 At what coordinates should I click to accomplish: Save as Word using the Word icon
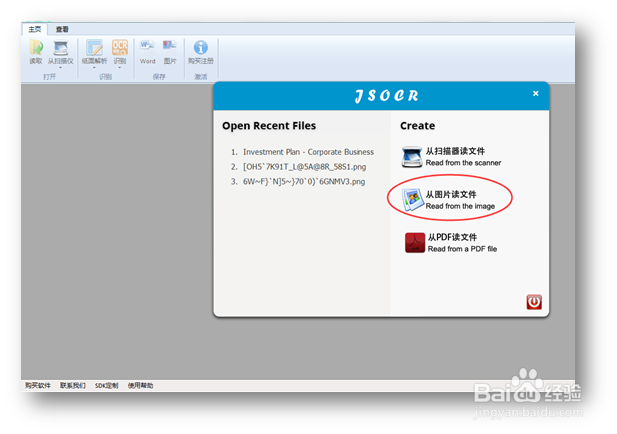point(147,47)
